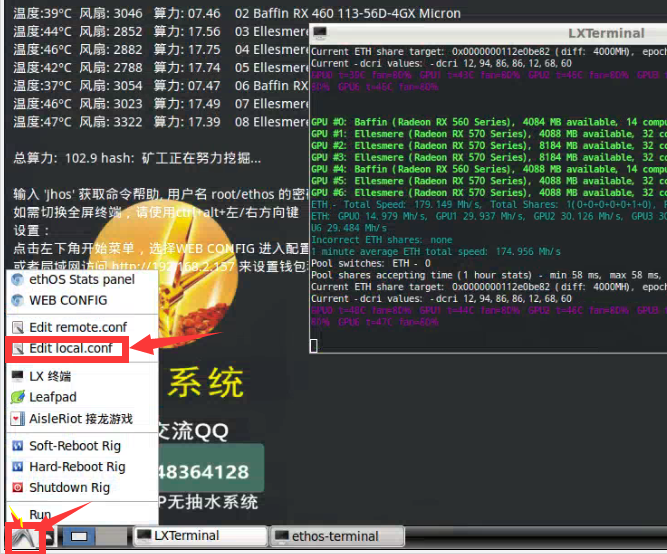Launch LX 终端 from the start menu
The height and width of the screenshot is (554, 667).
point(50,376)
